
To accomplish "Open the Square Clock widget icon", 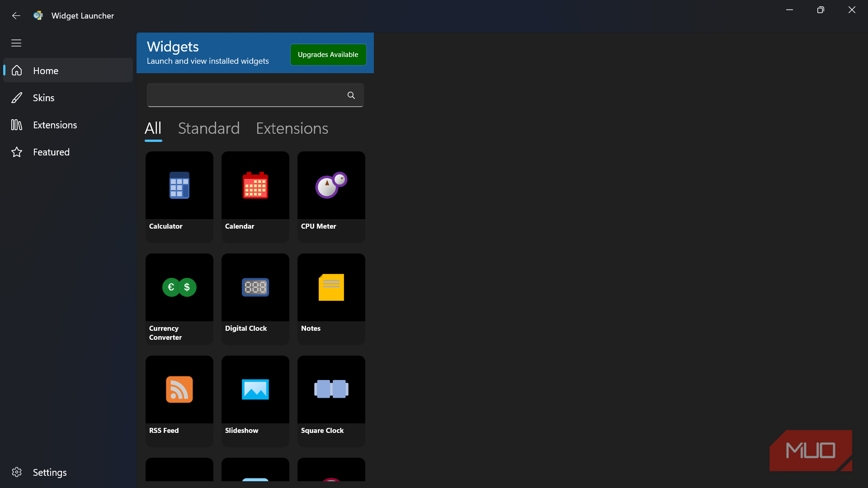I will pyautogui.click(x=331, y=389).
